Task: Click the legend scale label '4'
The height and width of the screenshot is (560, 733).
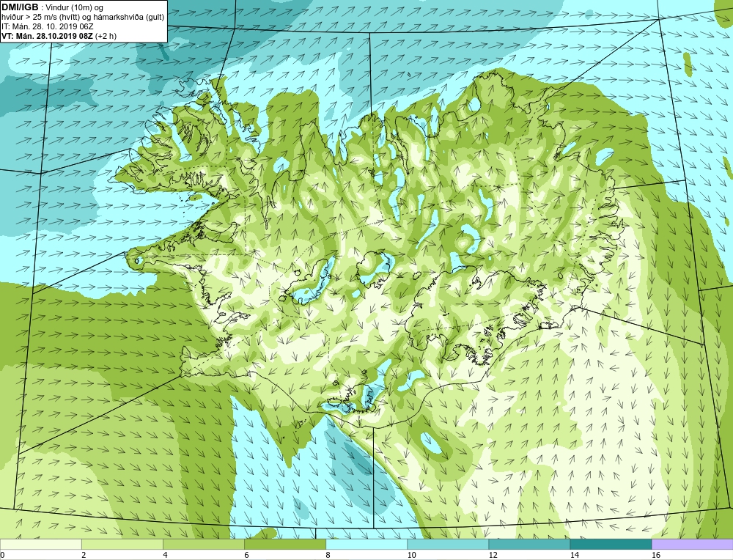Action: click(x=166, y=555)
